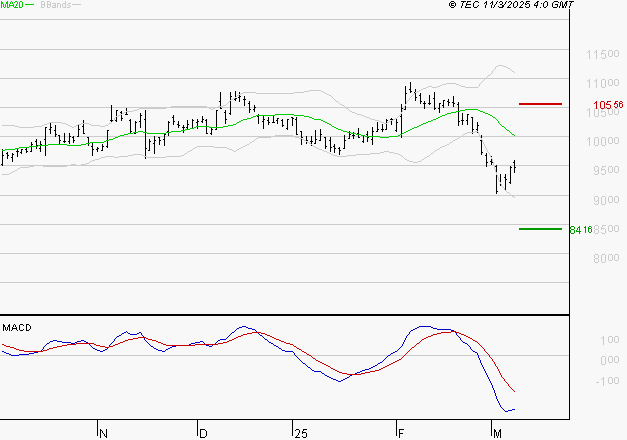
Task: Click the D month marker on time axis
Action: tap(203, 434)
